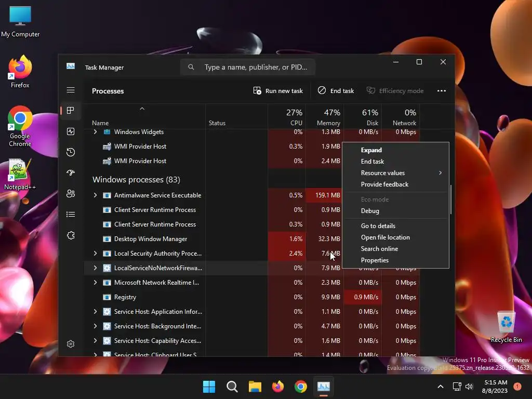Viewport: 532px width, 399px height.
Task: Expand Antimalware Service Executable
Action: 96,195
